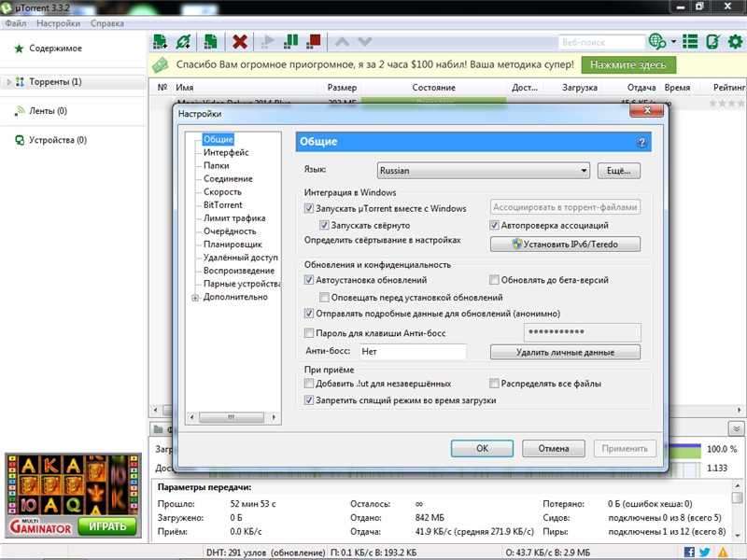The height and width of the screenshot is (560, 747).
Task: Expand the Торренты sidebar node arrow
Action: [8, 82]
